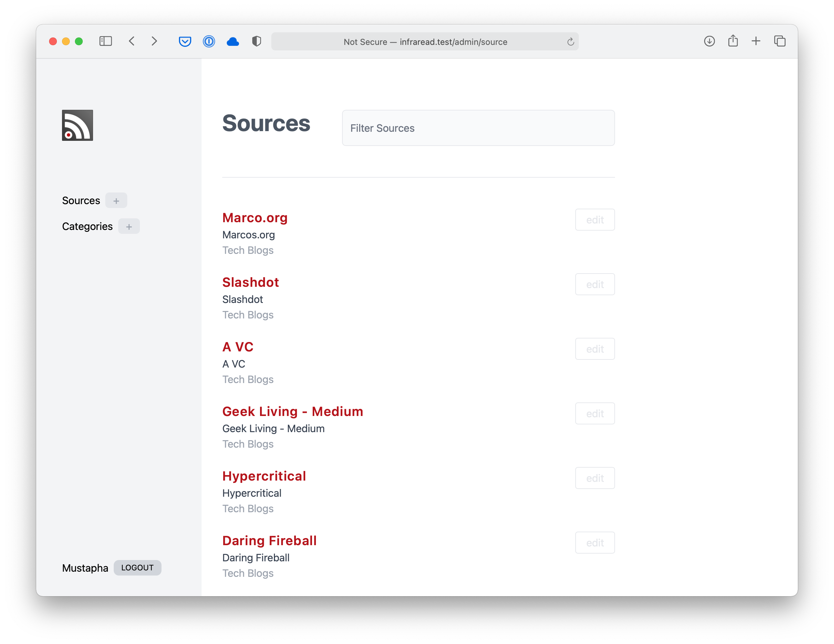Open the Share sheet icon
The image size is (834, 644).
point(733,41)
